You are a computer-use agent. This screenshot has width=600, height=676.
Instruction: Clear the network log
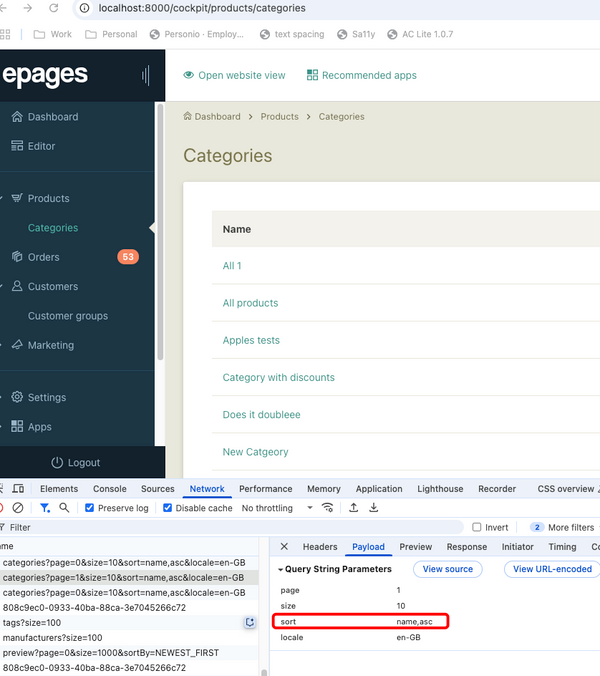click(x=18, y=508)
